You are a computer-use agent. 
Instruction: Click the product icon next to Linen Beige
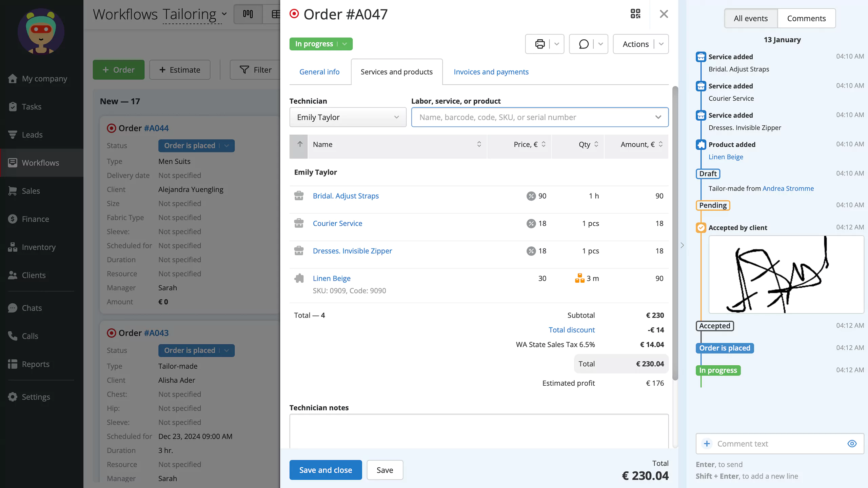[x=299, y=278]
